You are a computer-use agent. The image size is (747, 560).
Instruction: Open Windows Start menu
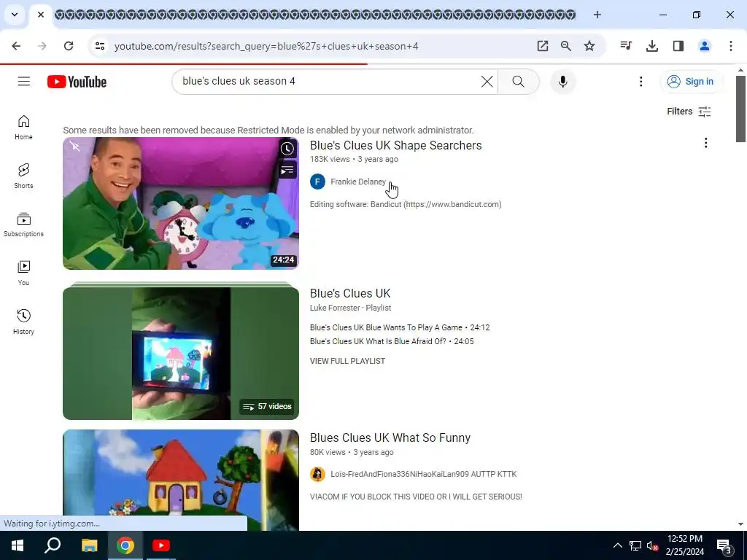18,545
